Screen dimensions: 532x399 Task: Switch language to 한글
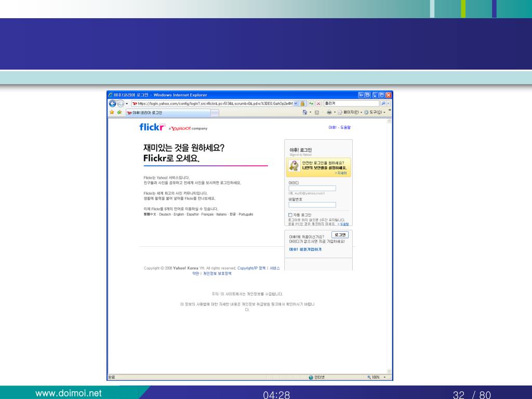tap(233, 215)
